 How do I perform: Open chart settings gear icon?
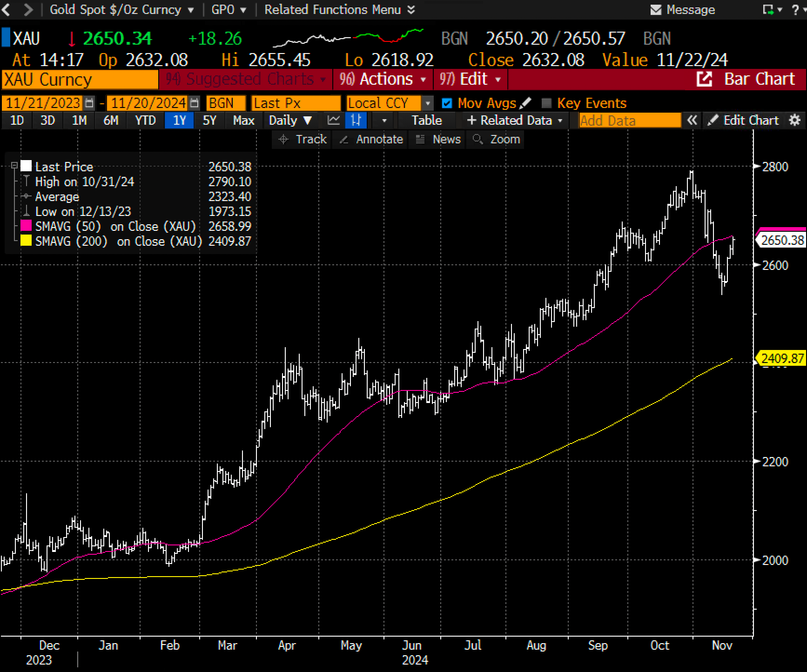(x=795, y=121)
